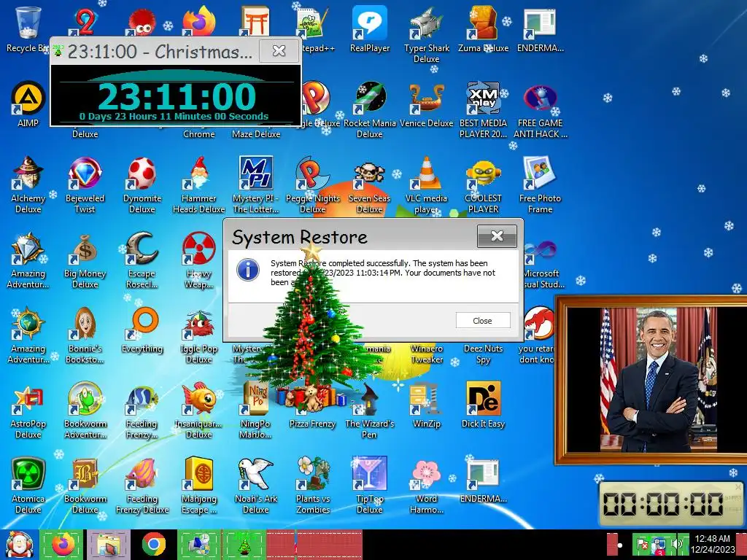Select Plants vs Zombies icon
Screen dimensions: 747x560
click(x=312, y=486)
